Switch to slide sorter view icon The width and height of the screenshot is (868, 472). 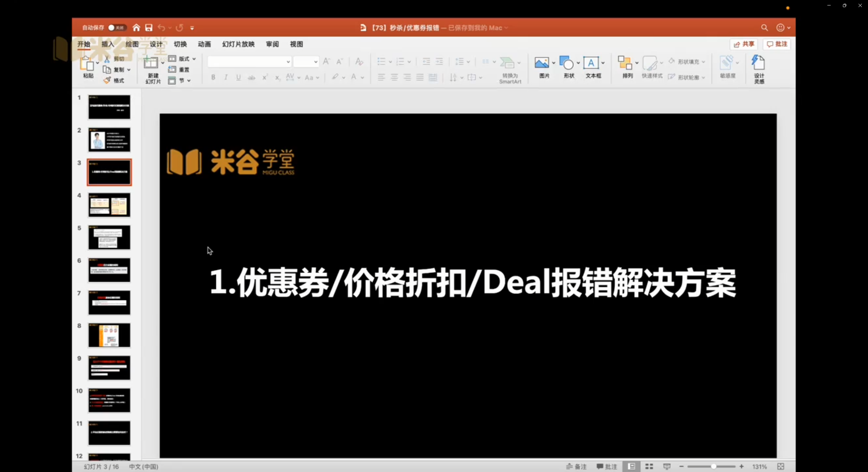click(649, 467)
